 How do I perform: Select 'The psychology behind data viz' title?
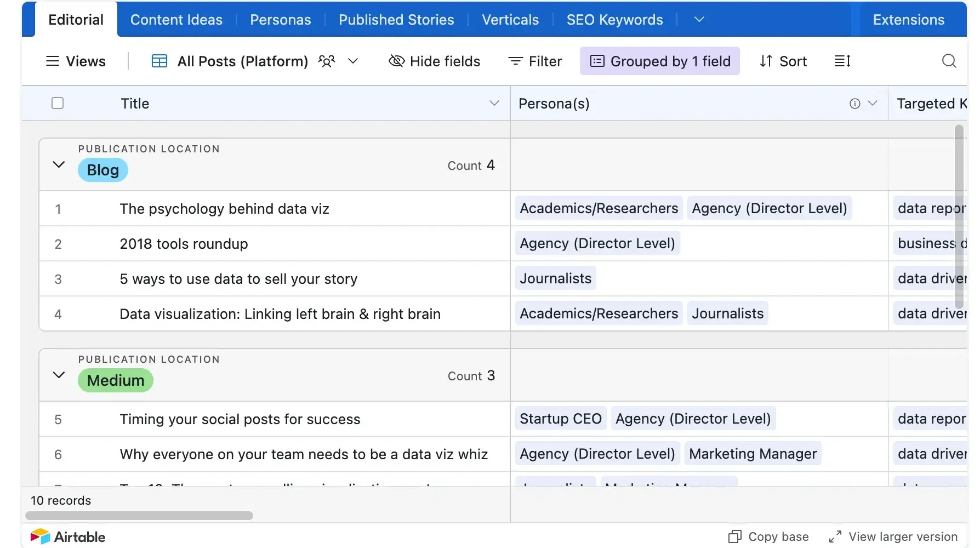point(225,209)
